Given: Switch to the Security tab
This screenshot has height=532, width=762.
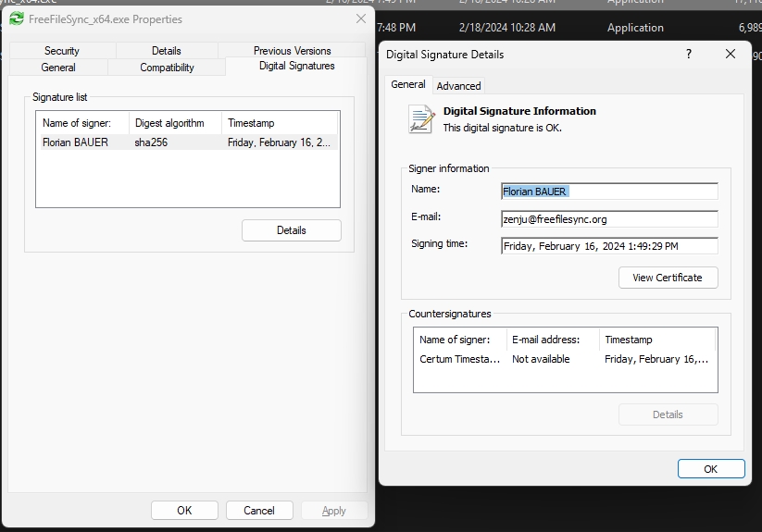Looking at the screenshot, I should [x=62, y=51].
